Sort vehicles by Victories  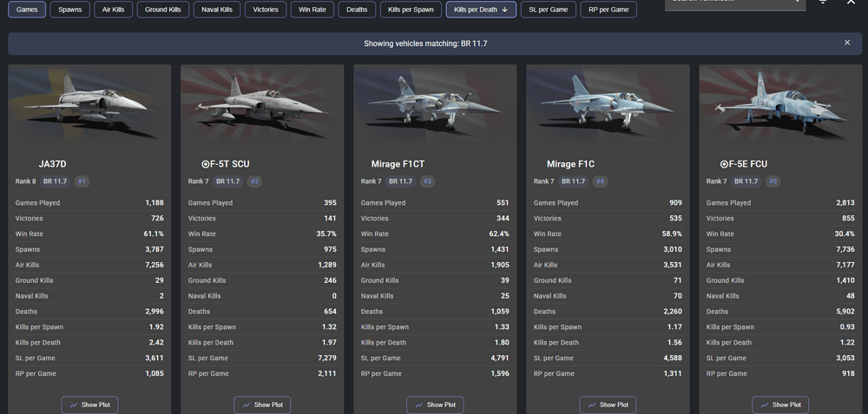(266, 10)
